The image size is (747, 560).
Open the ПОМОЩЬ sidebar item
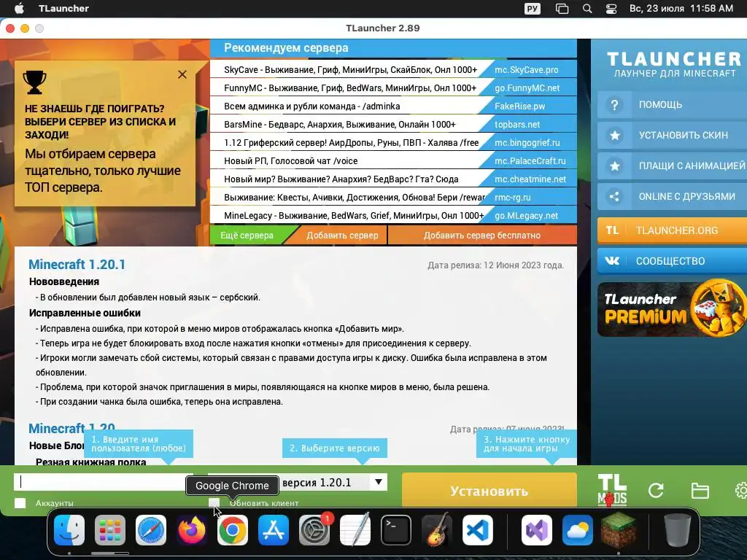coord(672,105)
